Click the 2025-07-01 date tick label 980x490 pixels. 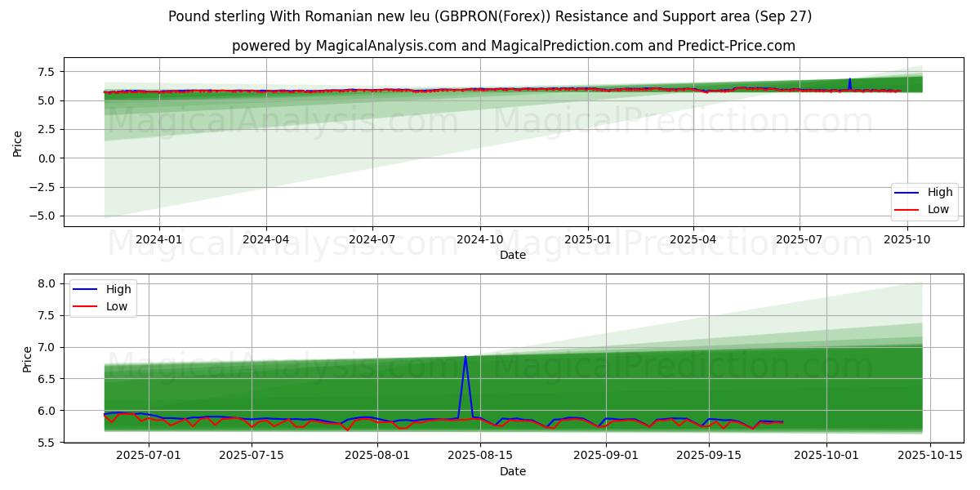[x=148, y=457]
